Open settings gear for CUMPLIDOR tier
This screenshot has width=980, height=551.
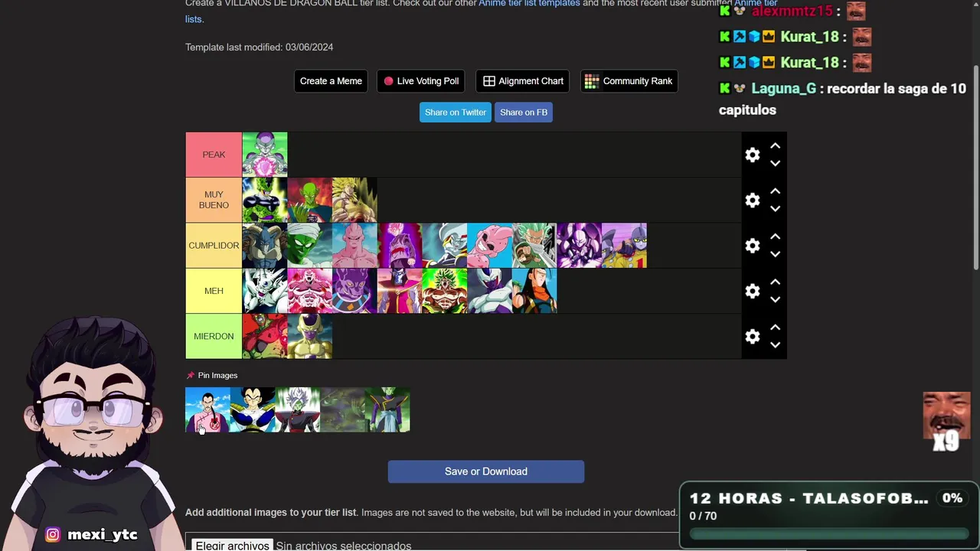(753, 246)
